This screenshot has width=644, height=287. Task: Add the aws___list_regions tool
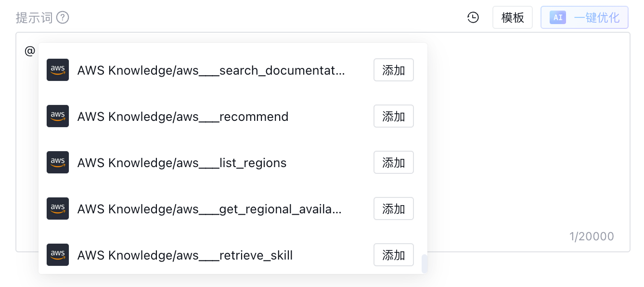tap(394, 163)
